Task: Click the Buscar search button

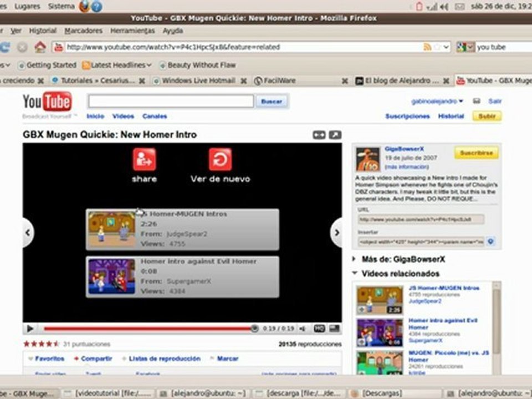Action: (272, 101)
